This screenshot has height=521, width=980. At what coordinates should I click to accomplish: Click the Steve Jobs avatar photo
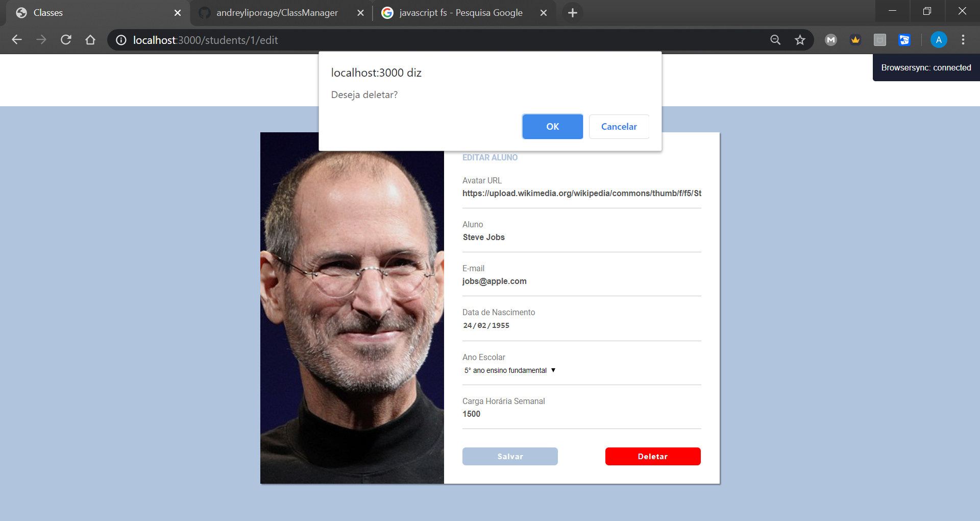point(352,306)
